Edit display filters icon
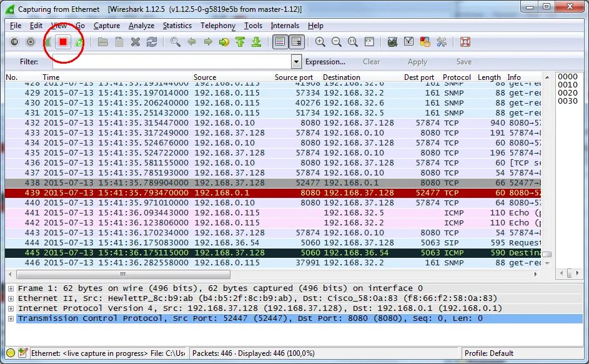 pos(408,42)
